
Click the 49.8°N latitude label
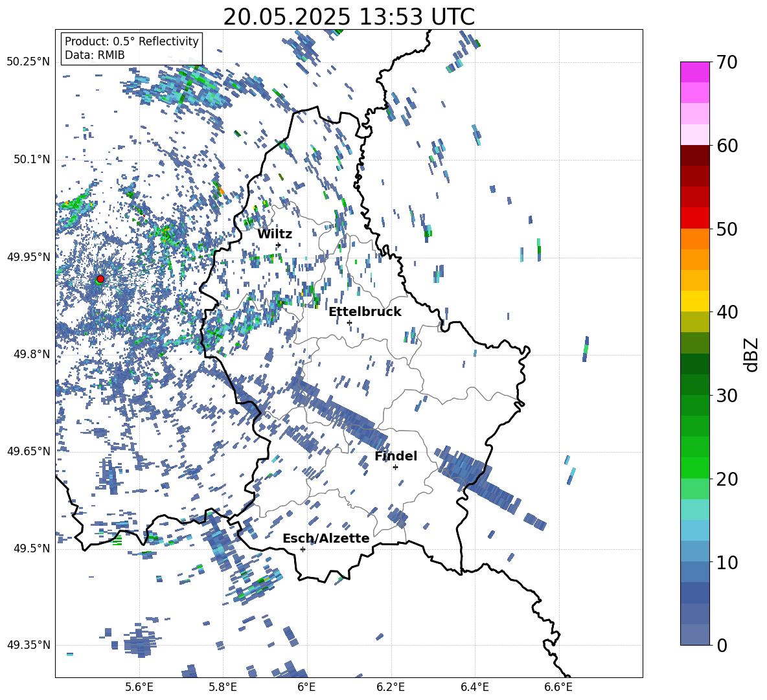[x=32, y=354]
